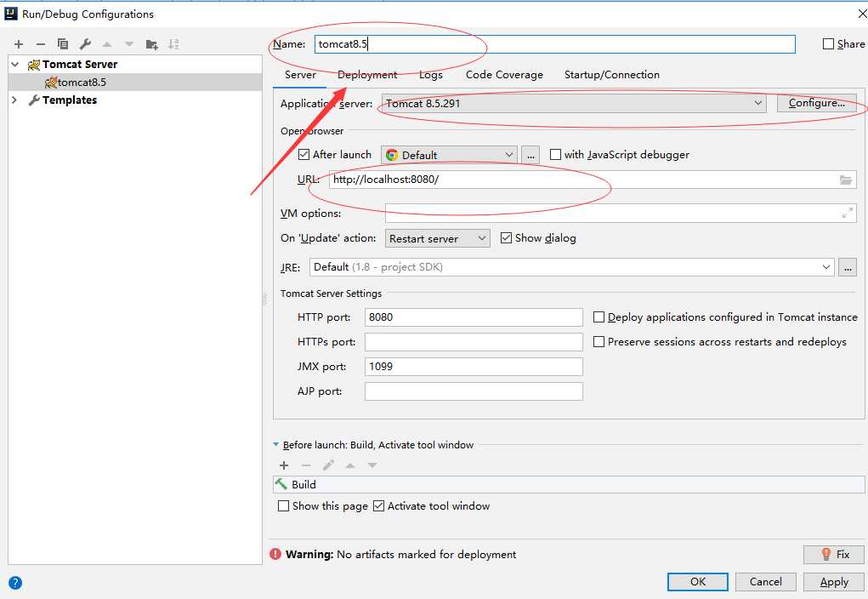Check Show this page option
The height and width of the screenshot is (599, 868).
tap(283, 506)
